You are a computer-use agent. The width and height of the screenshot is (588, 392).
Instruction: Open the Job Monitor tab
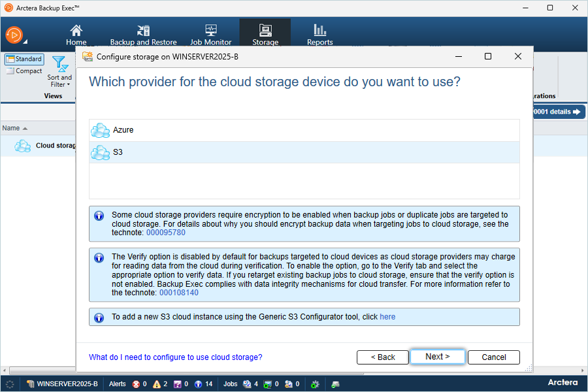coord(210,35)
